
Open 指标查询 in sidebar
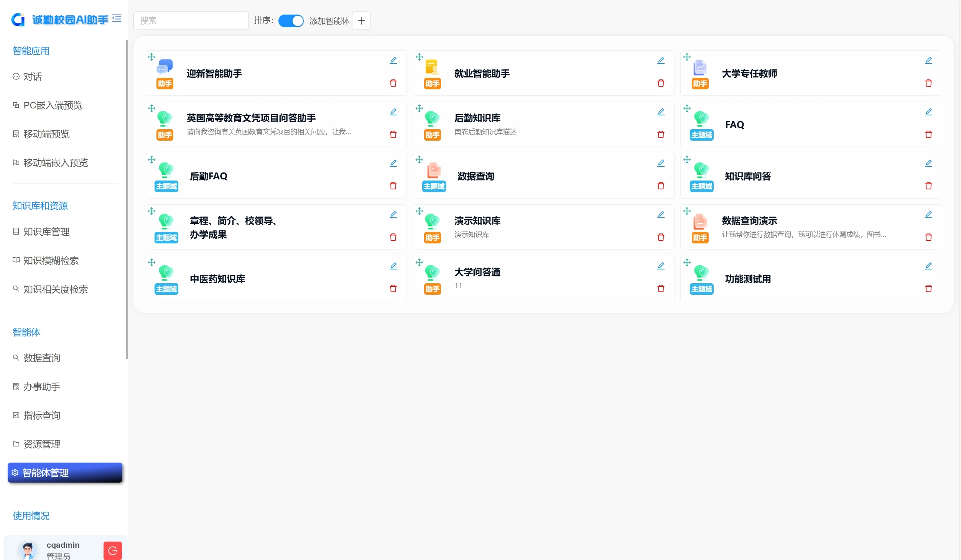41,415
